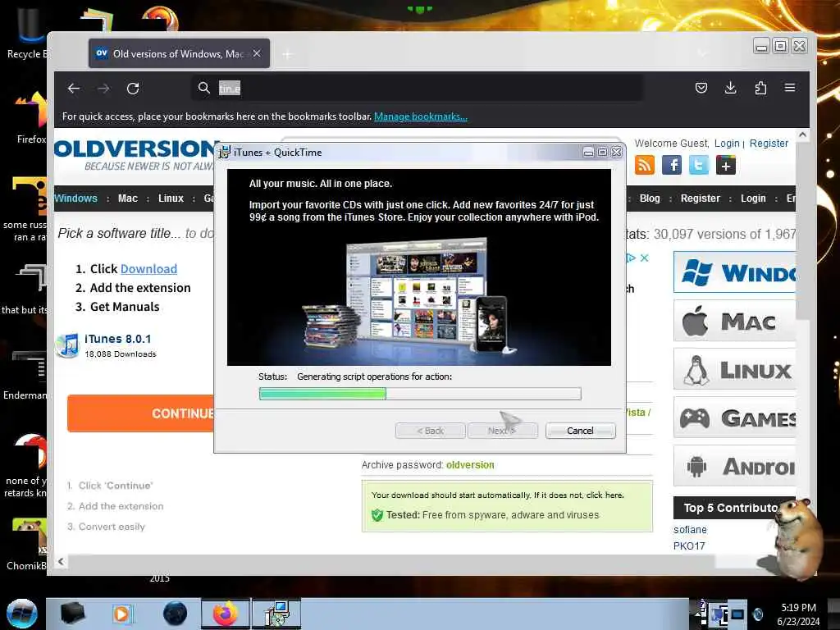This screenshot has height=630, width=840.
Task: Open the Windows category sidebar banner
Action: pos(734,272)
